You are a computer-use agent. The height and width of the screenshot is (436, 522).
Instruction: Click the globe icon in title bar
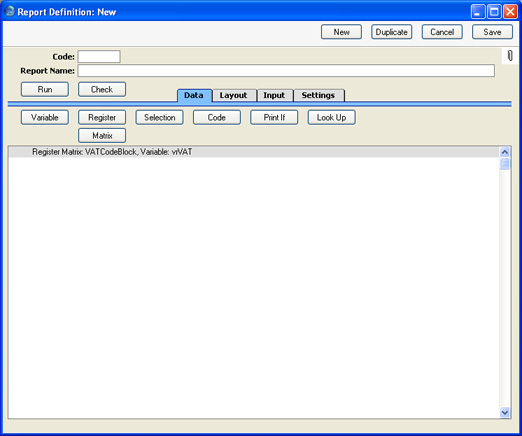point(10,11)
